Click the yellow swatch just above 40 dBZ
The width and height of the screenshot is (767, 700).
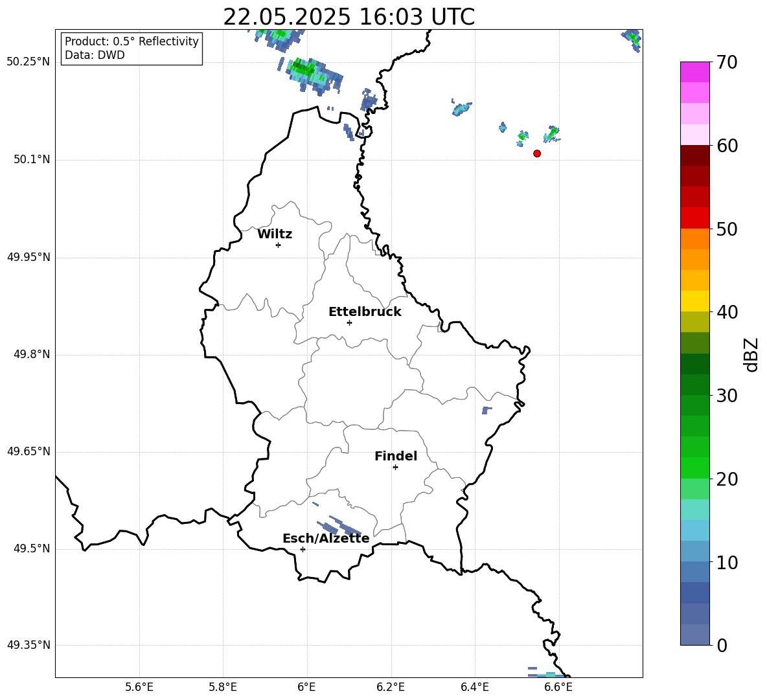pos(694,301)
